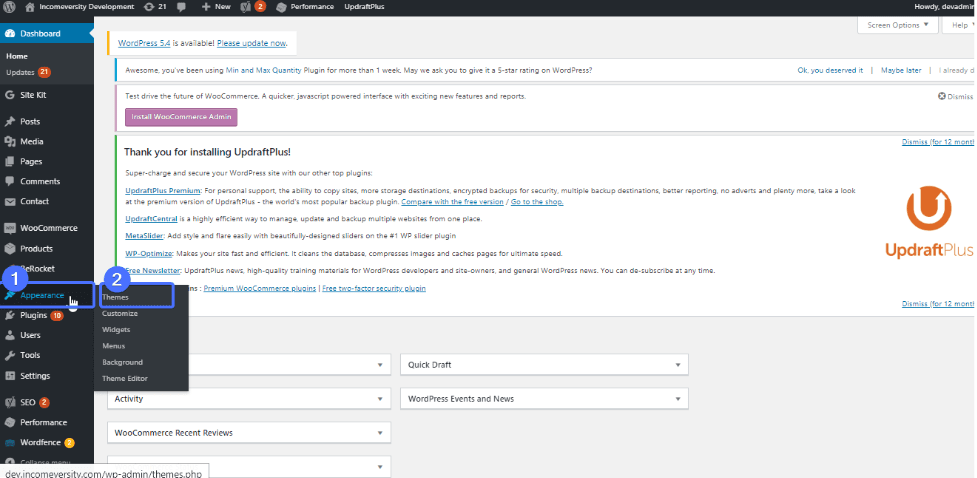This screenshot has height=478, width=977.
Task: Open Menus in the Appearance submenu
Action: (x=113, y=346)
